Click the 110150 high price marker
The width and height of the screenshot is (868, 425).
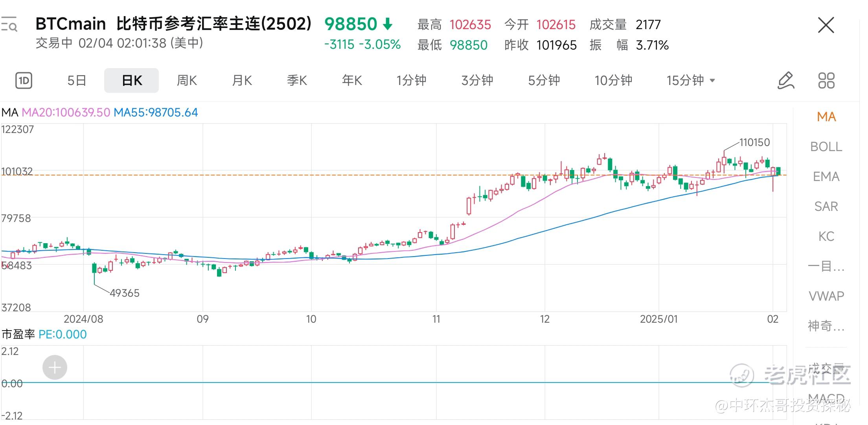[754, 142]
